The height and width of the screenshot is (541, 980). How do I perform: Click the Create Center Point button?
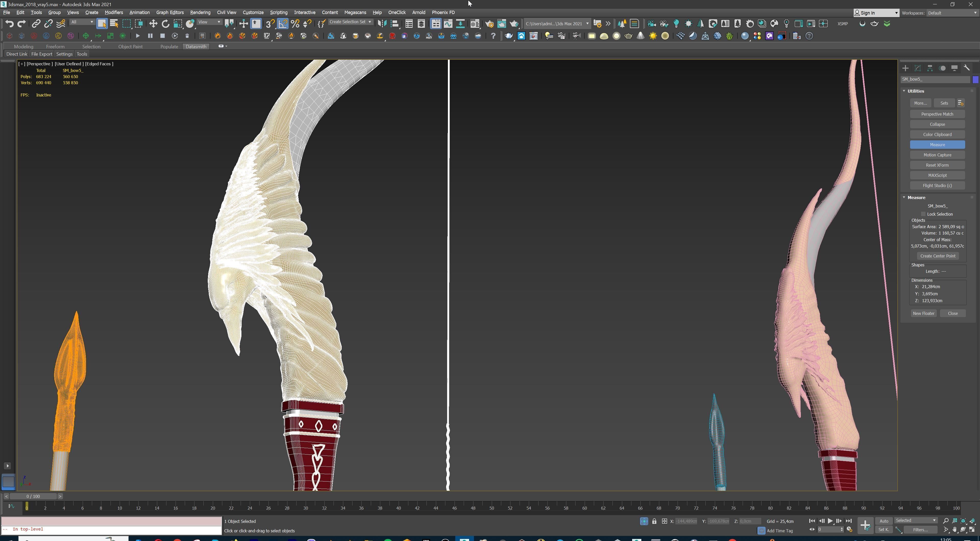pos(937,256)
